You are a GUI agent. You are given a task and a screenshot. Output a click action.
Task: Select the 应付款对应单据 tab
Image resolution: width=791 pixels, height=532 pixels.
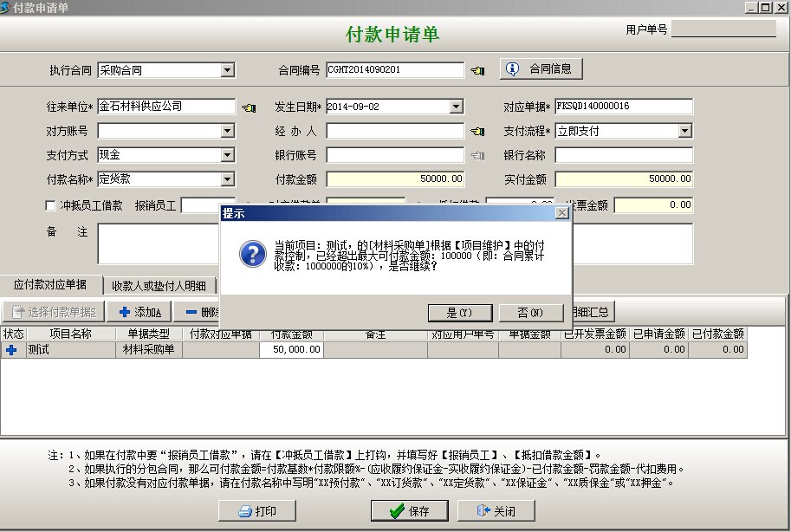point(50,285)
